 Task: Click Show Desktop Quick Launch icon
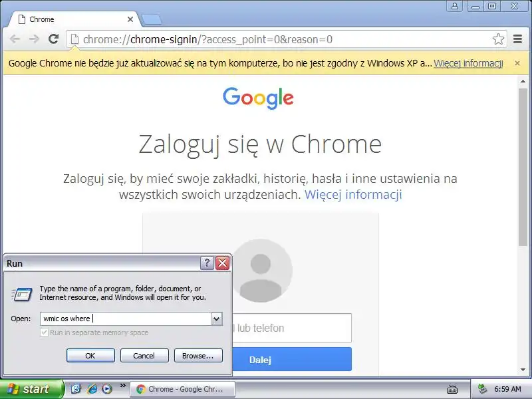tap(76, 389)
